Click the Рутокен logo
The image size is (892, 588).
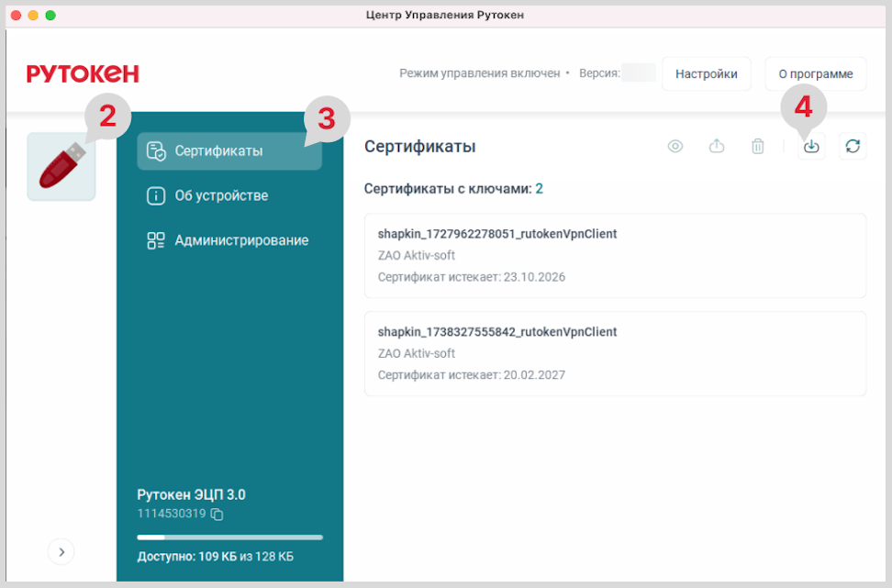(83, 74)
